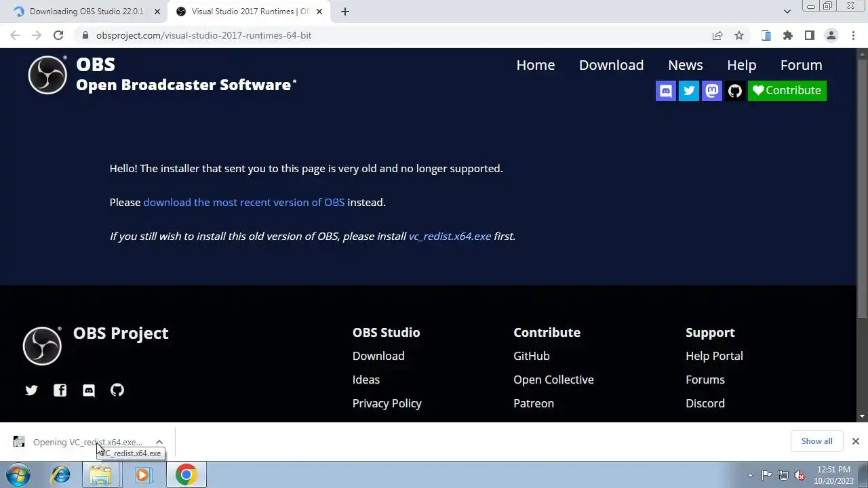Viewport: 868px width, 488px height.
Task: Open Privacy Policy link
Action: (387, 403)
